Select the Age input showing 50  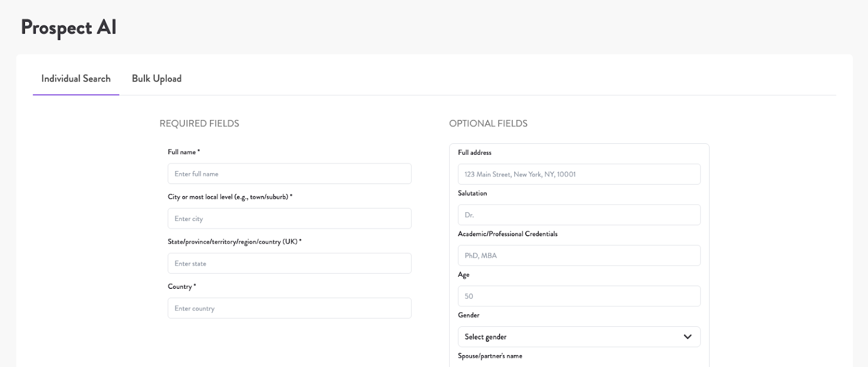click(x=579, y=296)
